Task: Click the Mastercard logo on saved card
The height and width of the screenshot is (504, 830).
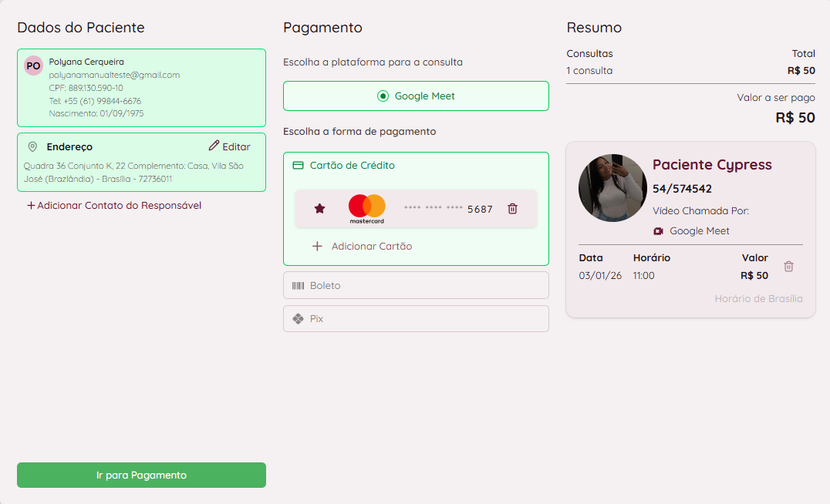Action: 366,209
